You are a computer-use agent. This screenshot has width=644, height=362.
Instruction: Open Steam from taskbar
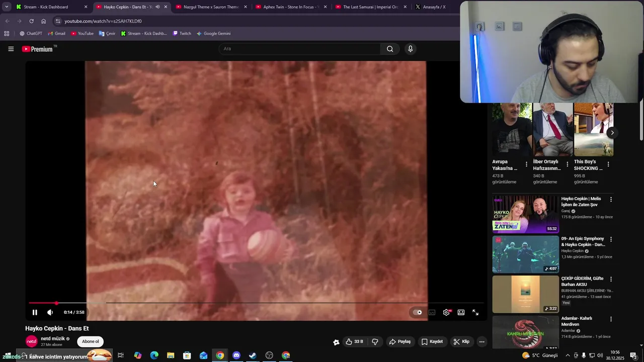point(253,355)
